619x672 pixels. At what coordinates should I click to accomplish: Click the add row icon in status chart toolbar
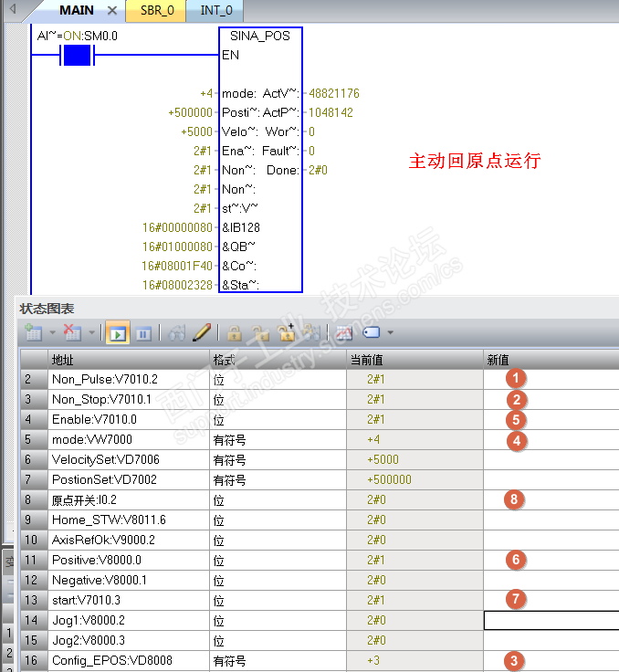[33, 332]
